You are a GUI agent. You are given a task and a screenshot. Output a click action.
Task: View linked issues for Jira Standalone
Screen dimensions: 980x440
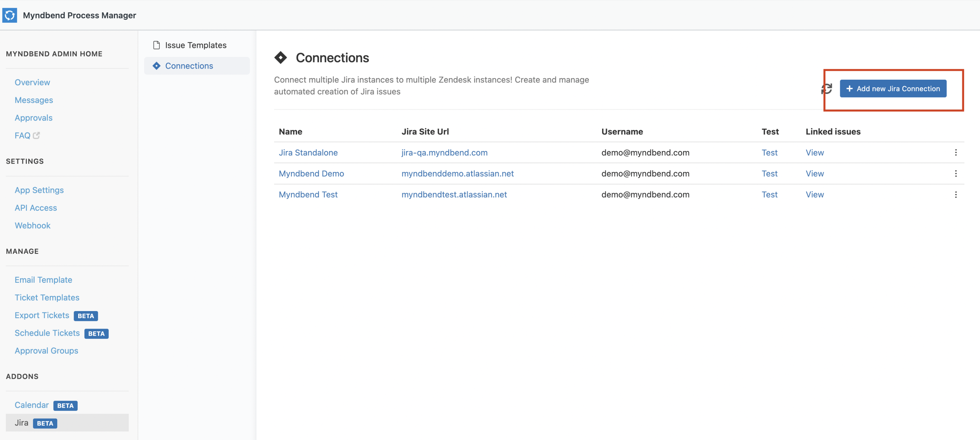[x=815, y=153]
